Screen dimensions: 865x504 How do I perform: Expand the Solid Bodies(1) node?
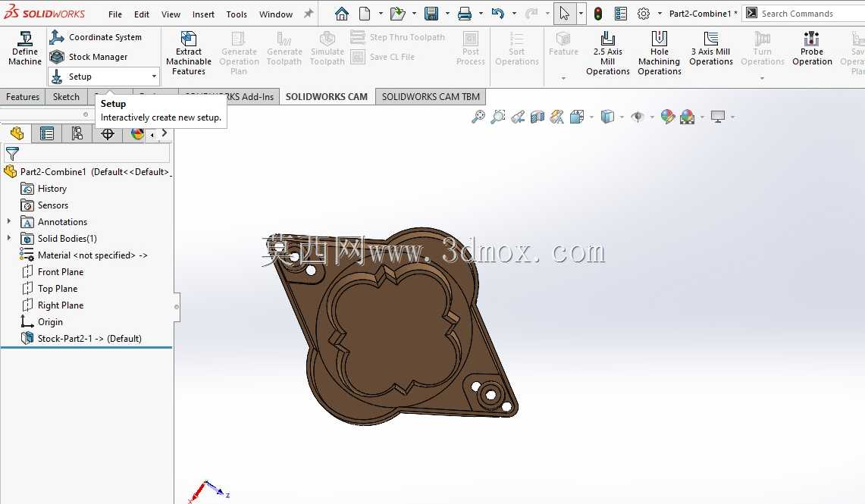[x=9, y=238]
